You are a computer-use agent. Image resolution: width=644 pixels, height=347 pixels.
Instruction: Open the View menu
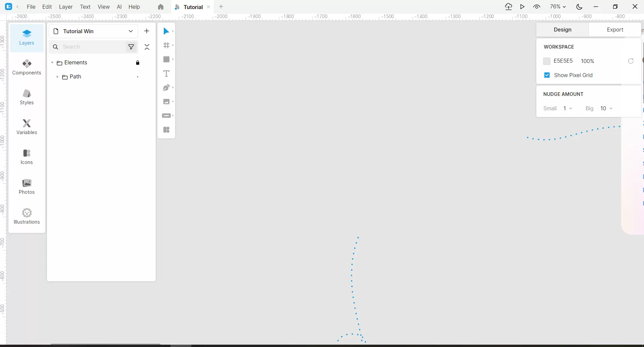tap(104, 7)
